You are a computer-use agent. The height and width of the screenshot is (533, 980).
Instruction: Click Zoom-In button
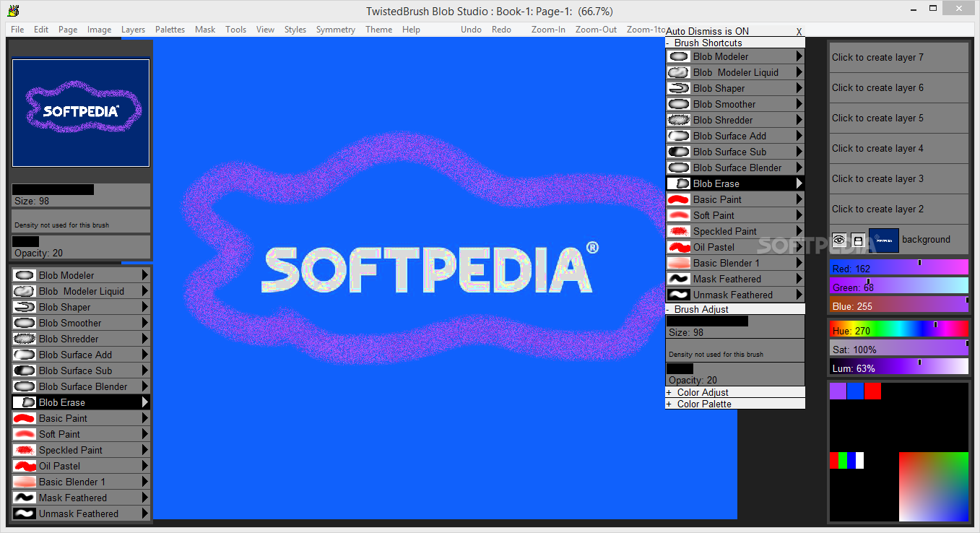pos(548,30)
